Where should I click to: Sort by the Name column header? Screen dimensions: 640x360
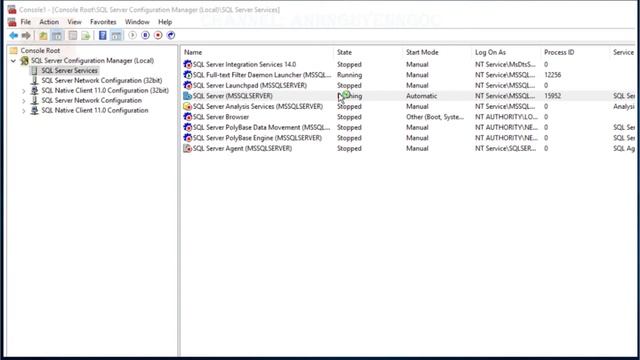point(257,52)
